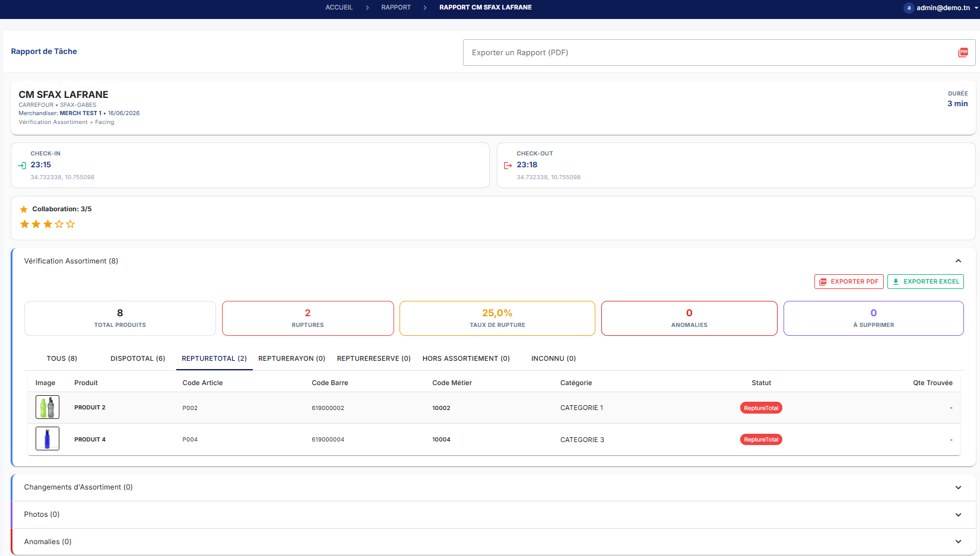
Task: Expand the Changements d'Assortiment section
Action: pyautogui.click(x=958, y=487)
